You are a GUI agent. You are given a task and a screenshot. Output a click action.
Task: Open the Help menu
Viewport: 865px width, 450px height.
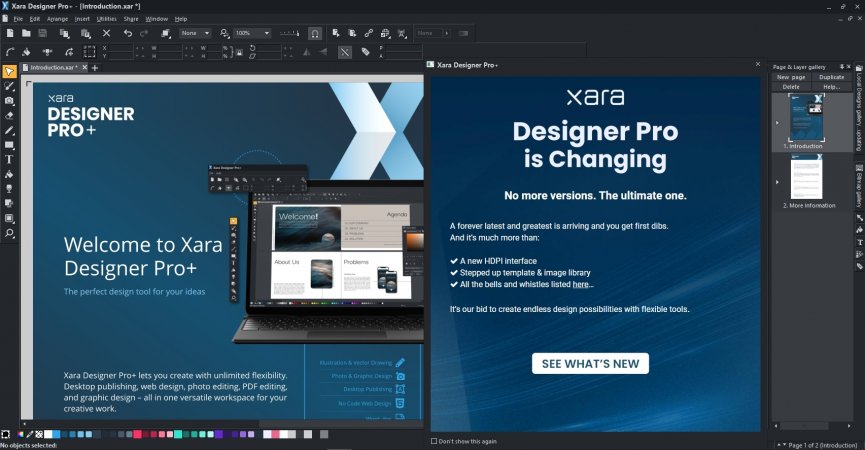click(181, 19)
